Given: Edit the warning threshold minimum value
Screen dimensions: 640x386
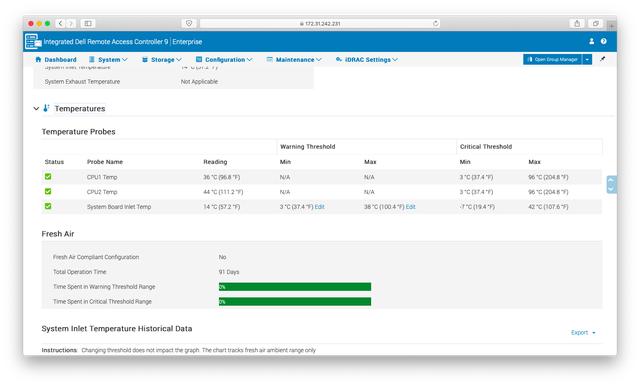Looking at the screenshot, I should point(320,207).
